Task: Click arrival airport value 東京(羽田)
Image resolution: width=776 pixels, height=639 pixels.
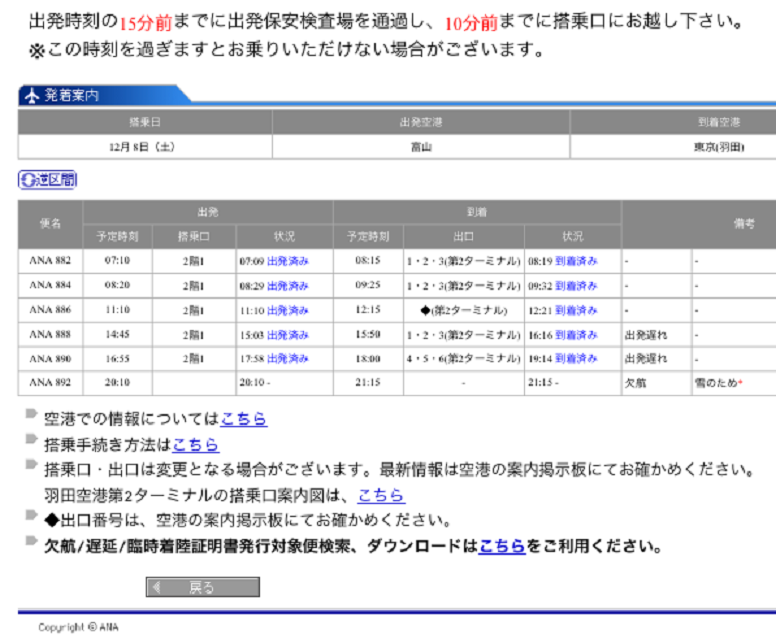Action: pyautogui.click(x=719, y=147)
